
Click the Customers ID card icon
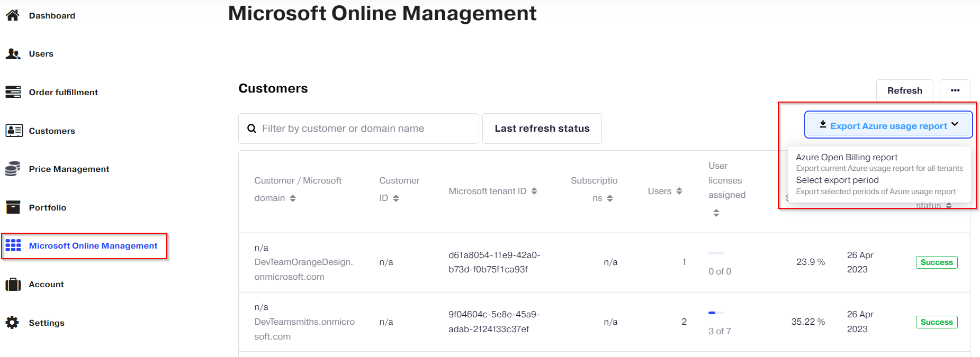point(14,131)
